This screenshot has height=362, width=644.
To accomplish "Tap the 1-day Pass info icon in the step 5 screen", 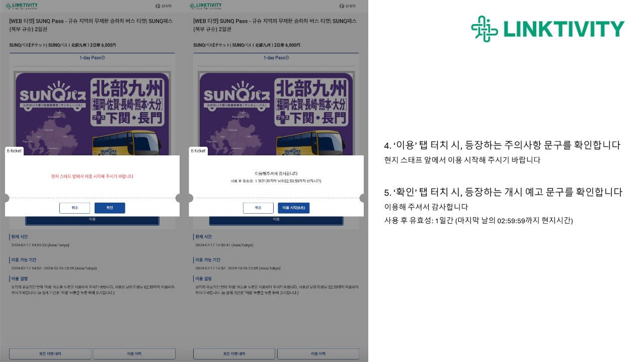I will coord(287,57).
